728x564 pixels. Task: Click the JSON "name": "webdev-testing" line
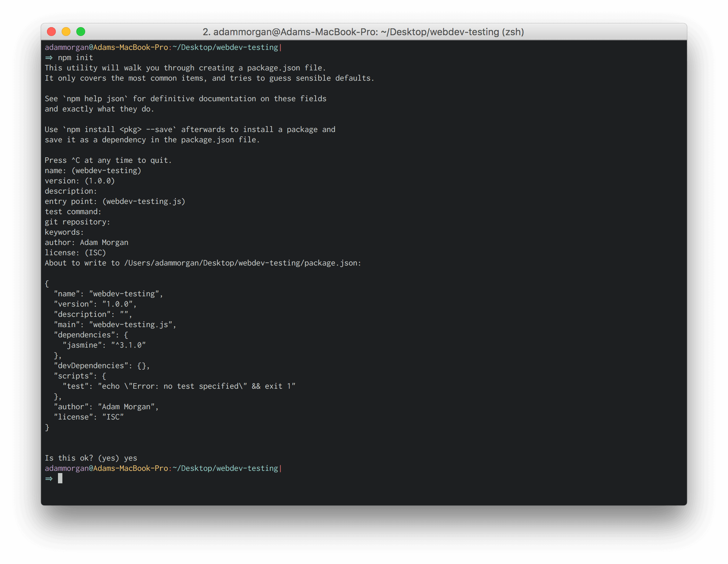(x=108, y=294)
